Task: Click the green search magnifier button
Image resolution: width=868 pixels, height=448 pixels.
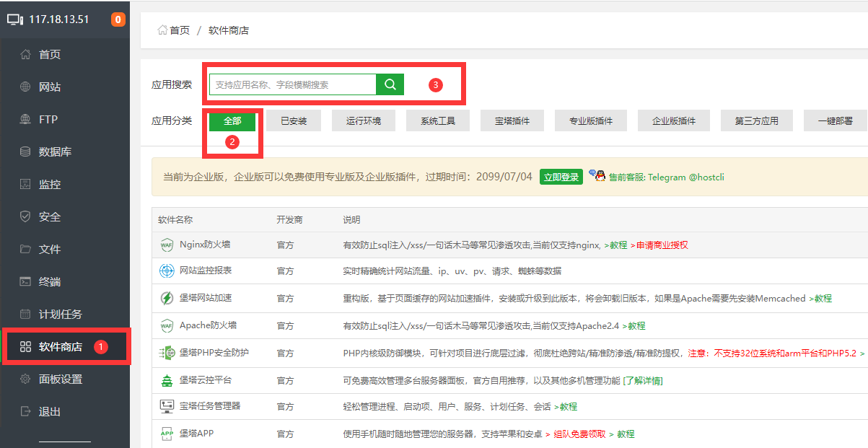Action: pyautogui.click(x=390, y=84)
